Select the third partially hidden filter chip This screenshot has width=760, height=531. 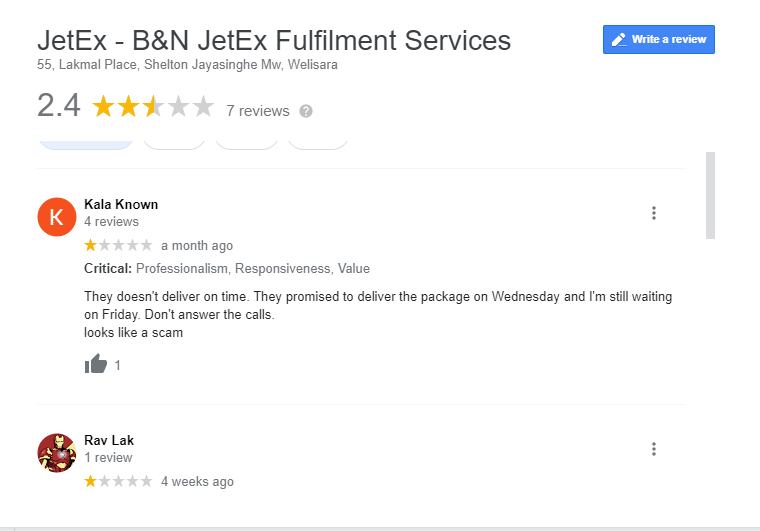pos(246,144)
